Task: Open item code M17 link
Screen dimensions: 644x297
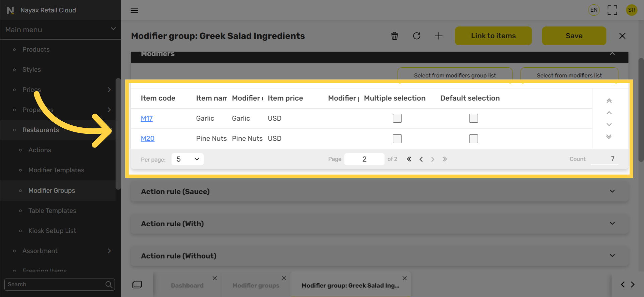Action: pos(147,118)
